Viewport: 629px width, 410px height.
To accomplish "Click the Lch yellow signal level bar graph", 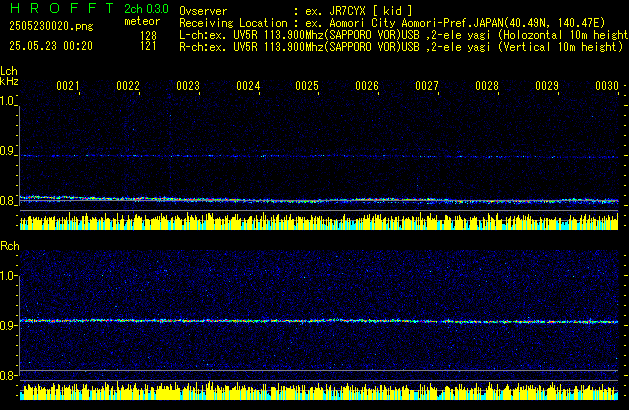I will click(319, 221).
